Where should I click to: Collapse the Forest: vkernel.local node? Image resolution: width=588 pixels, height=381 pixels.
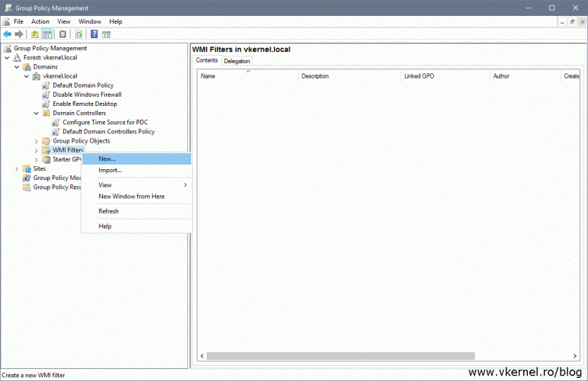(7, 58)
